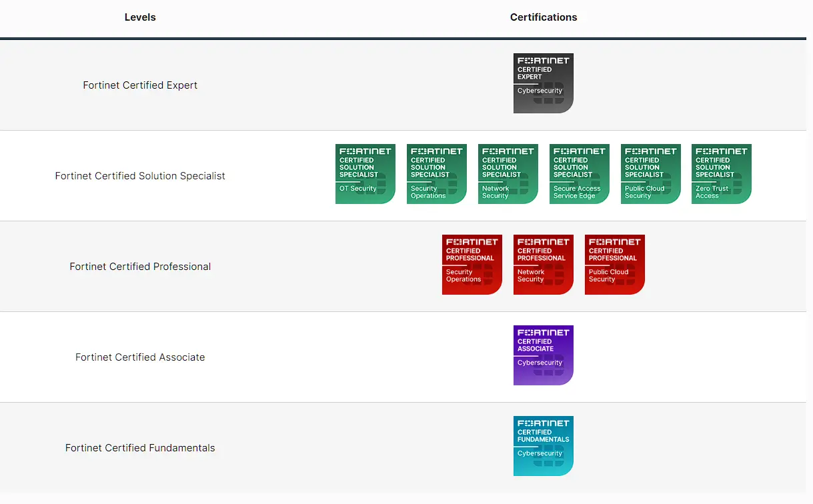Screen dimensions: 813x504
Task: Open the Solution Specialist OT Security badge
Action: [365, 174]
